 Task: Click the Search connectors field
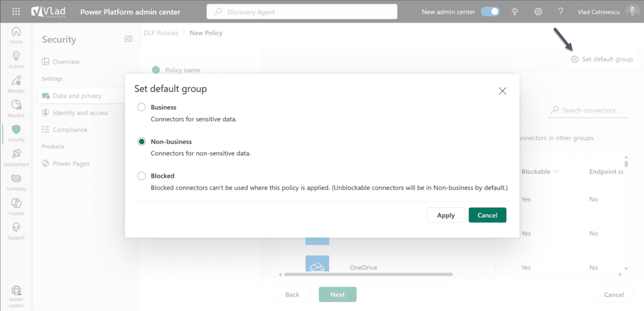(588, 110)
